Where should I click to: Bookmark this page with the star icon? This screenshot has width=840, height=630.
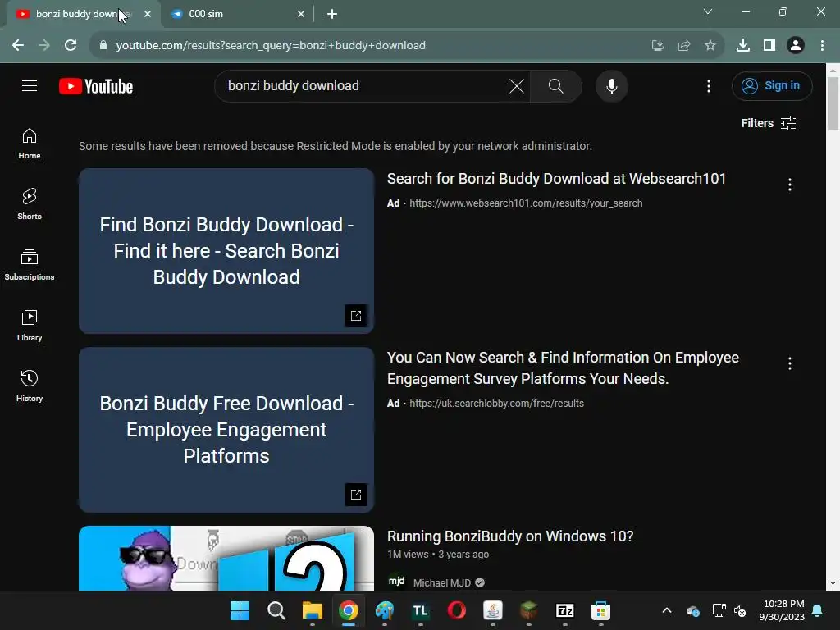tap(710, 46)
